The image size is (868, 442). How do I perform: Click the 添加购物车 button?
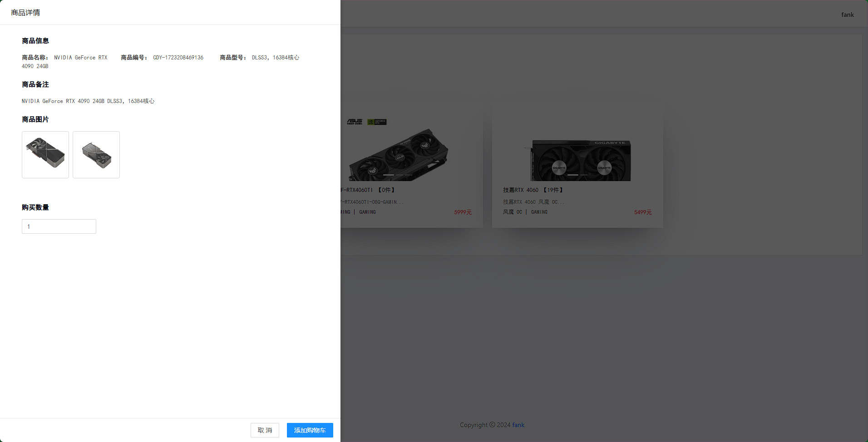[x=310, y=430]
